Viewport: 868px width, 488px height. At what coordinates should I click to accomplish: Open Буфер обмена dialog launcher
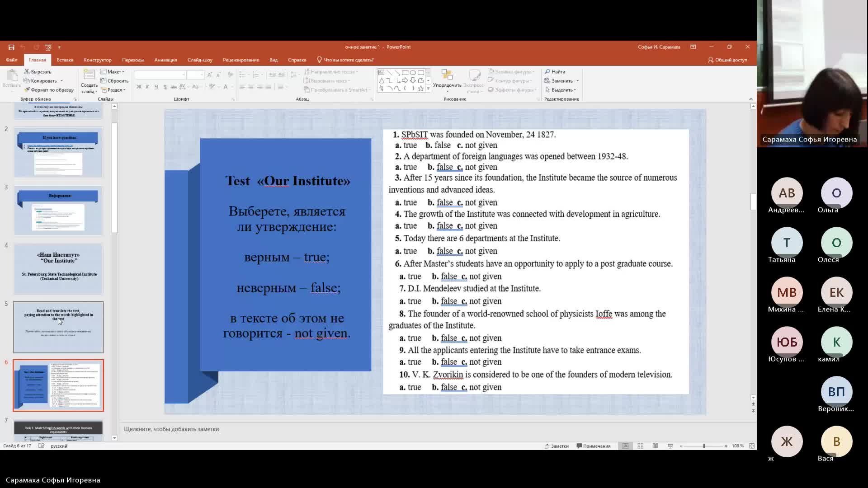[x=75, y=99]
